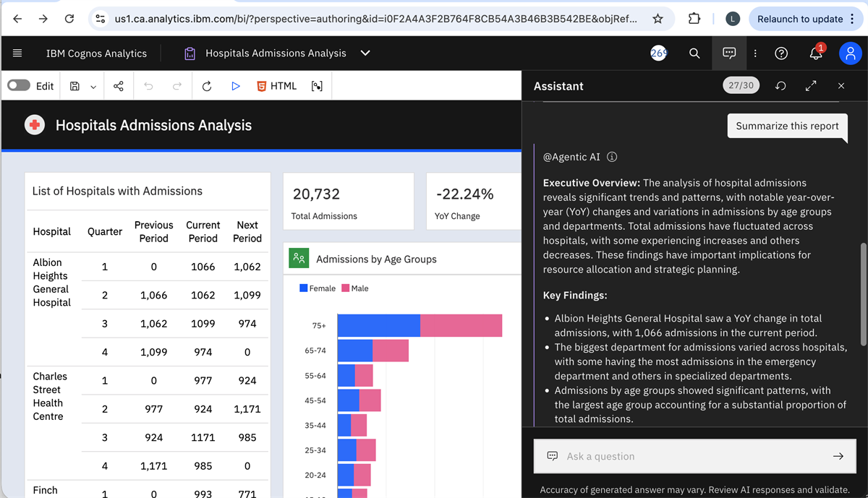Viewport: 868px width, 498px height.
Task: Click inside the Ask a question field
Action: (687, 456)
